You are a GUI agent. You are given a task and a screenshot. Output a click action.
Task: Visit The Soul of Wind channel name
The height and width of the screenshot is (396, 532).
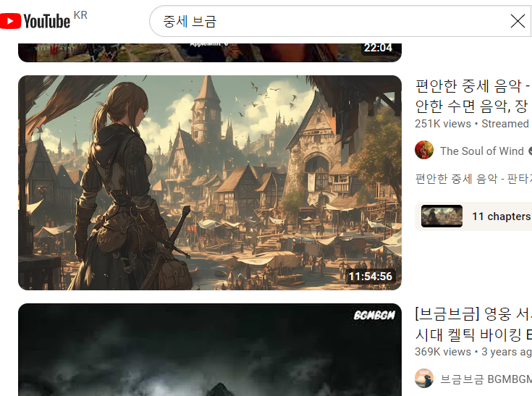(x=482, y=151)
